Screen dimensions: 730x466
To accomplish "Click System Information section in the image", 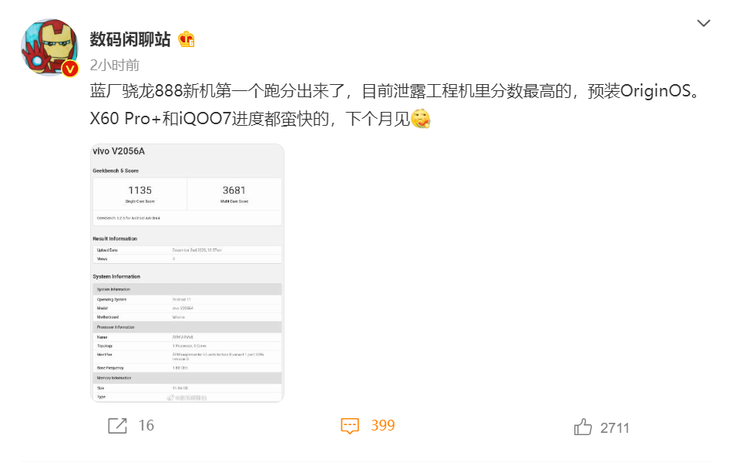I will [116, 277].
